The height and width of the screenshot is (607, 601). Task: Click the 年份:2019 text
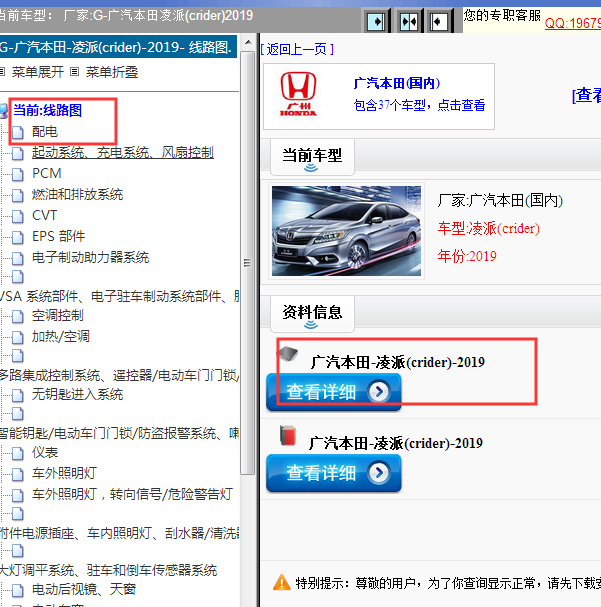pos(467,256)
